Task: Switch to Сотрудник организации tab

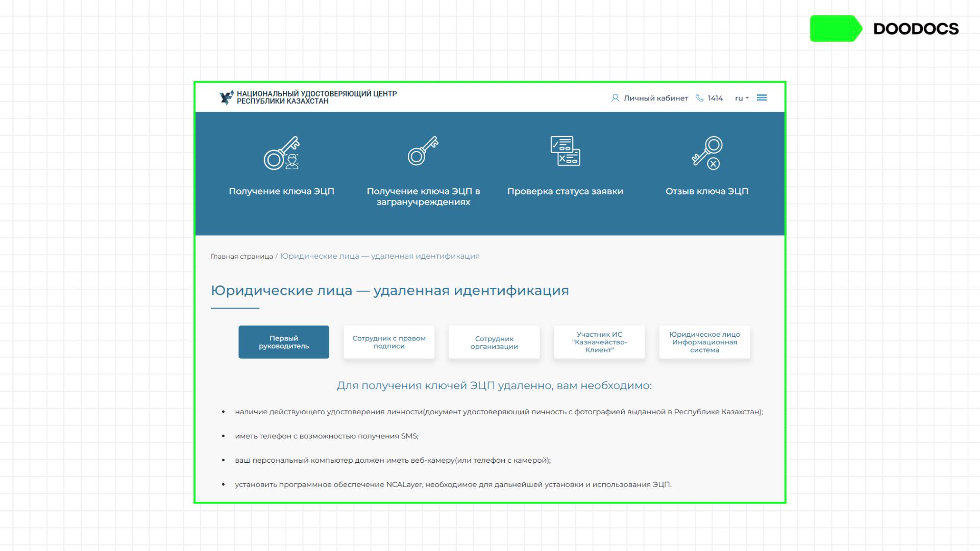Action: click(494, 342)
